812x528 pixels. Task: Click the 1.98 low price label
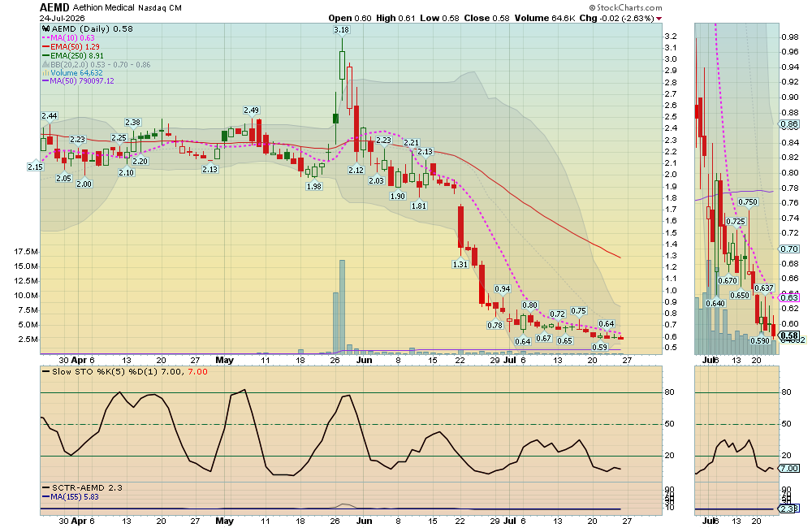pos(313,186)
